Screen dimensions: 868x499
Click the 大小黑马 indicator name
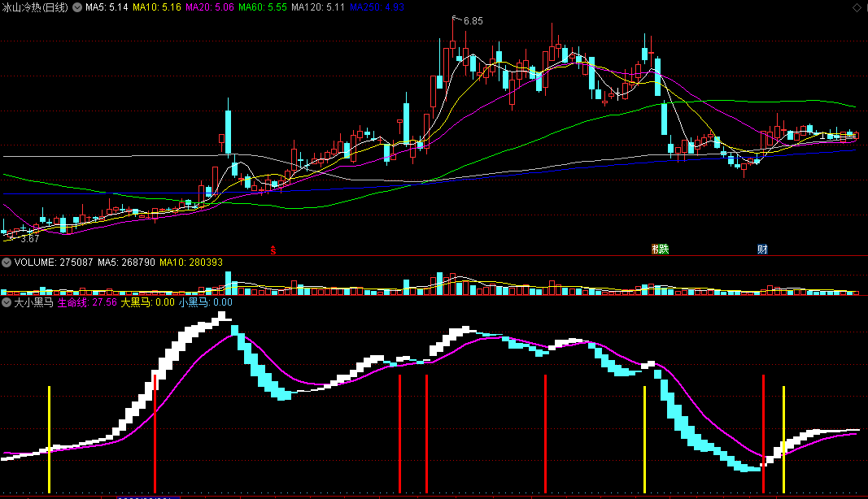[x=33, y=302]
